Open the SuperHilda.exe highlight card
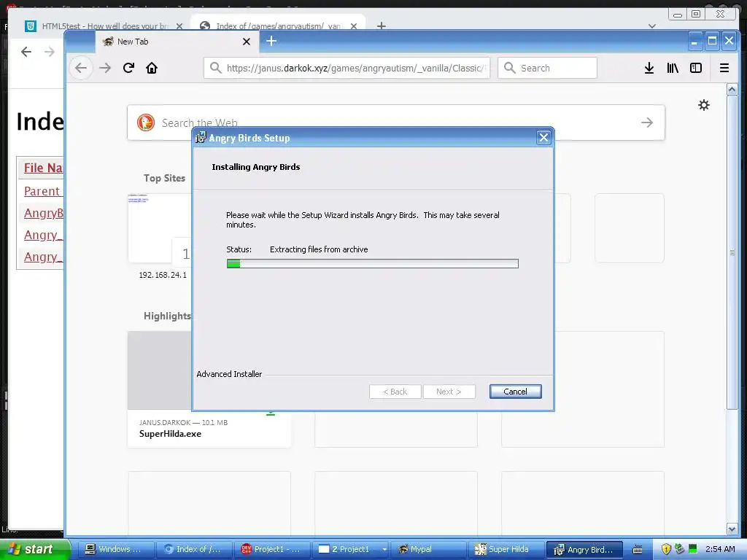Image resolution: width=747 pixels, height=560 pixels. point(209,389)
